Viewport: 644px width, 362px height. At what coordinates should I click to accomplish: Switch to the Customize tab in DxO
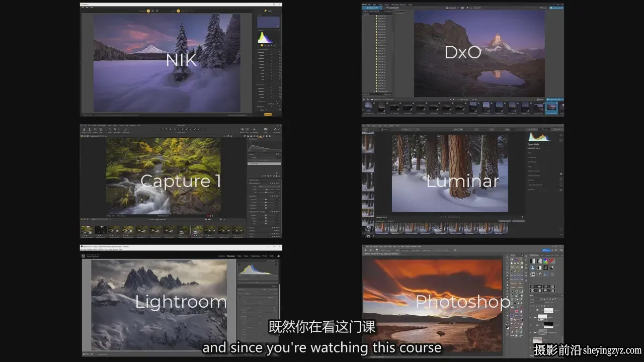[393, 8]
